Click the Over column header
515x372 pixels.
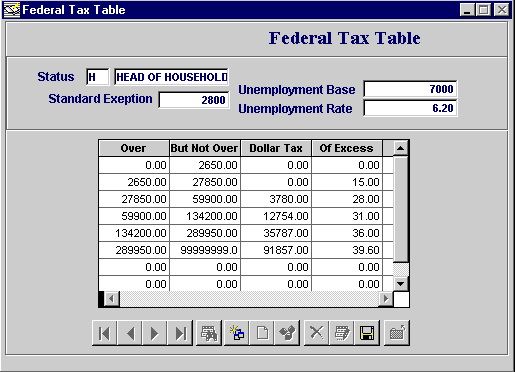[x=134, y=148]
